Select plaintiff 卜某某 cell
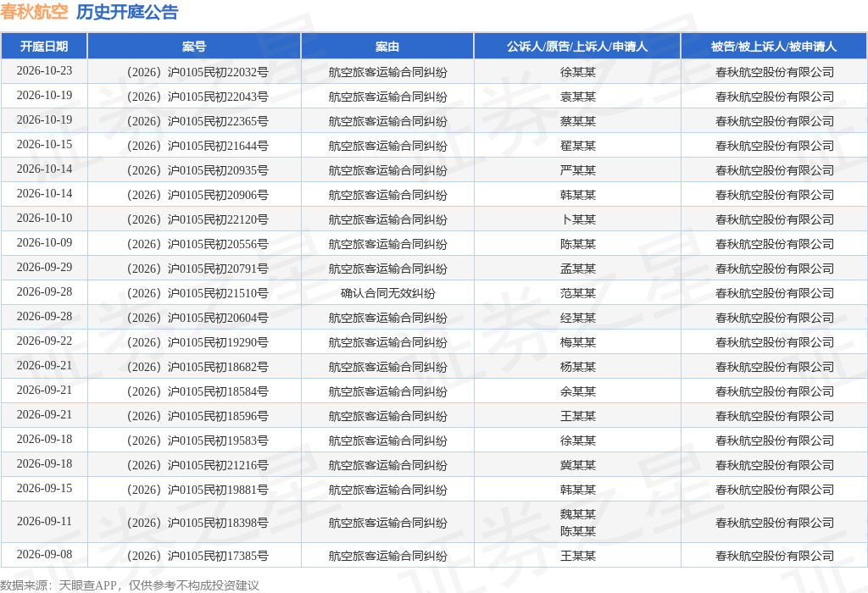This screenshot has width=868, height=593. pos(577,219)
